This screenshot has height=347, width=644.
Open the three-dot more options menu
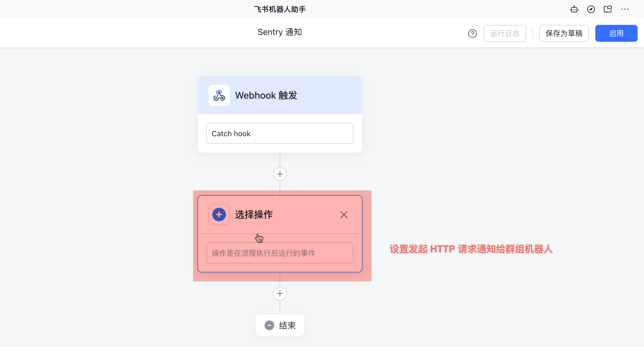pyautogui.click(x=625, y=9)
